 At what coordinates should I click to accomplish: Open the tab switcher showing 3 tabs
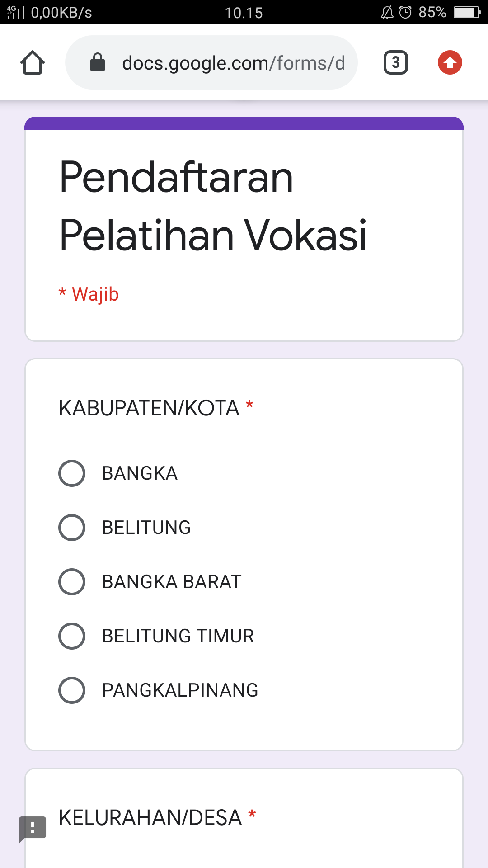[395, 62]
